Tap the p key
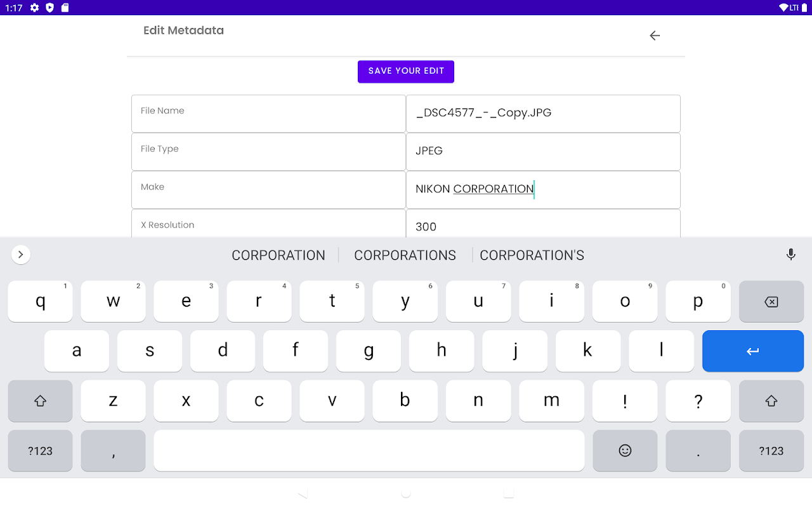Viewport: 812px width, 508px height. click(x=698, y=302)
